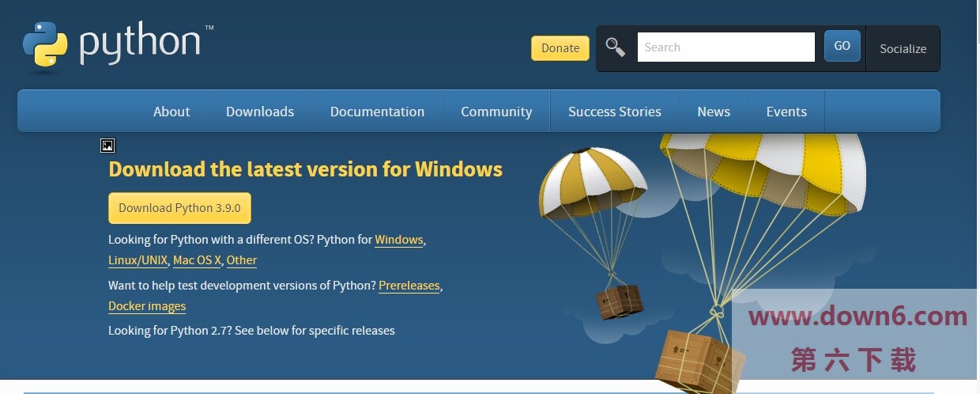The width and height of the screenshot is (980, 394).
Task: Follow the Other OS link
Action: 242,260
